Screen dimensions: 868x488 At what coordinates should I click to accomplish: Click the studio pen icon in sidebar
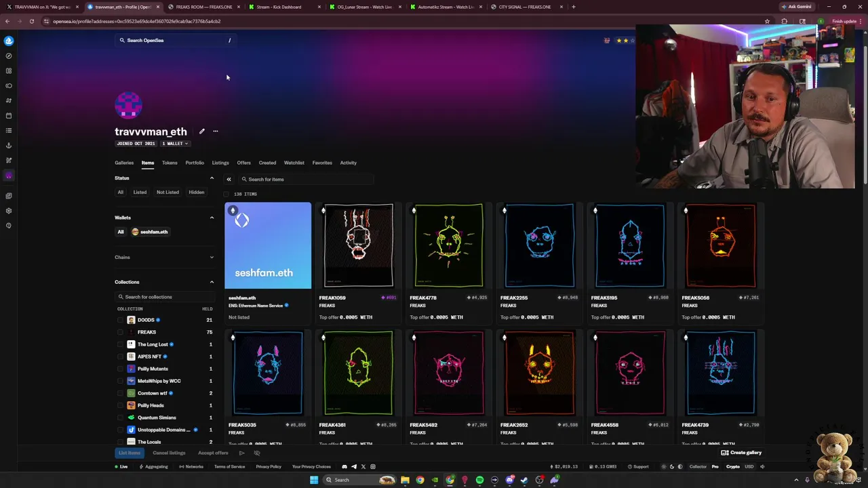click(9, 161)
